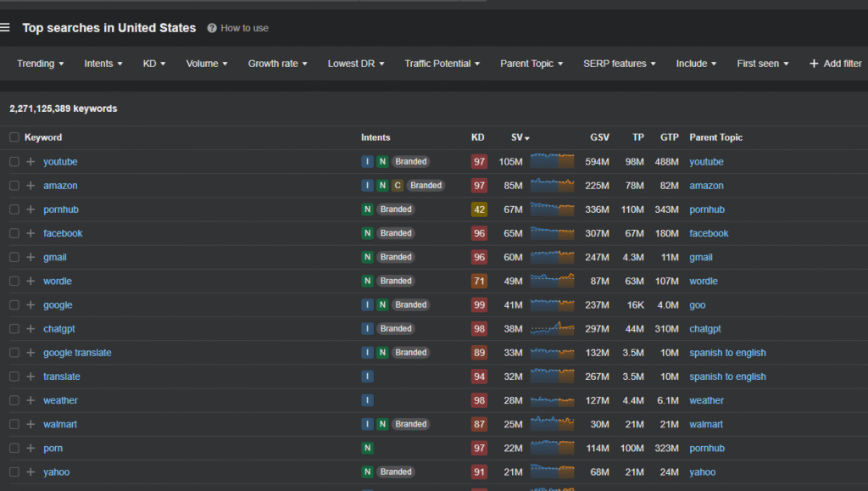Screen dimensions: 868x491
Task: Sort by the GTP column header
Action: [670, 137]
